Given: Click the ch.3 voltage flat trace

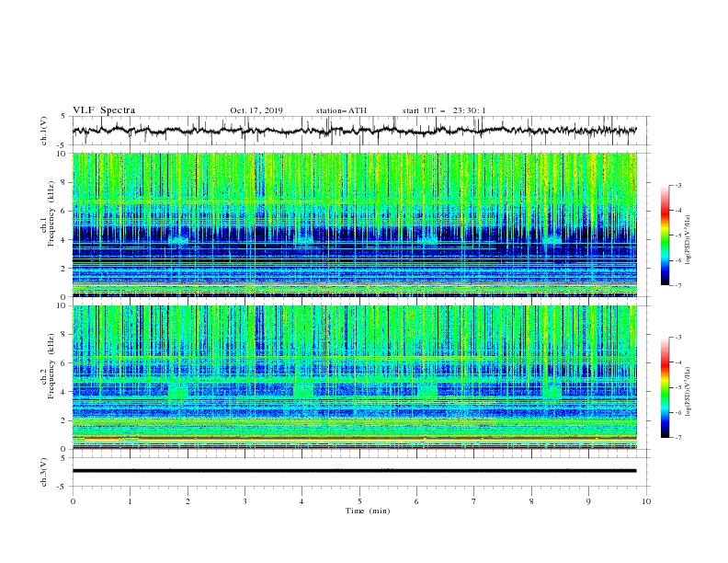Looking at the screenshot, I should 354,471.
